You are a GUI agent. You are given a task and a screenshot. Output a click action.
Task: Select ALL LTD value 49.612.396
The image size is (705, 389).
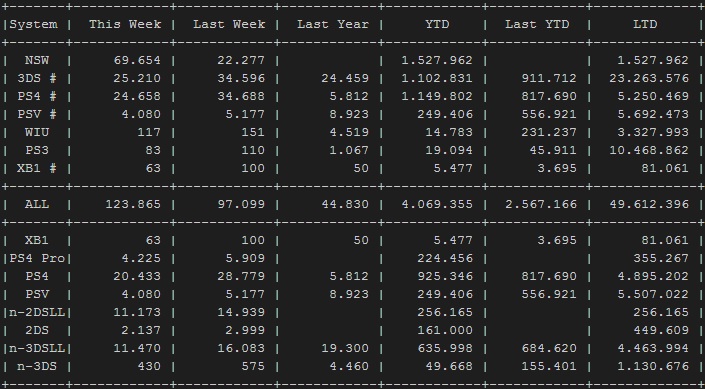click(649, 204)
